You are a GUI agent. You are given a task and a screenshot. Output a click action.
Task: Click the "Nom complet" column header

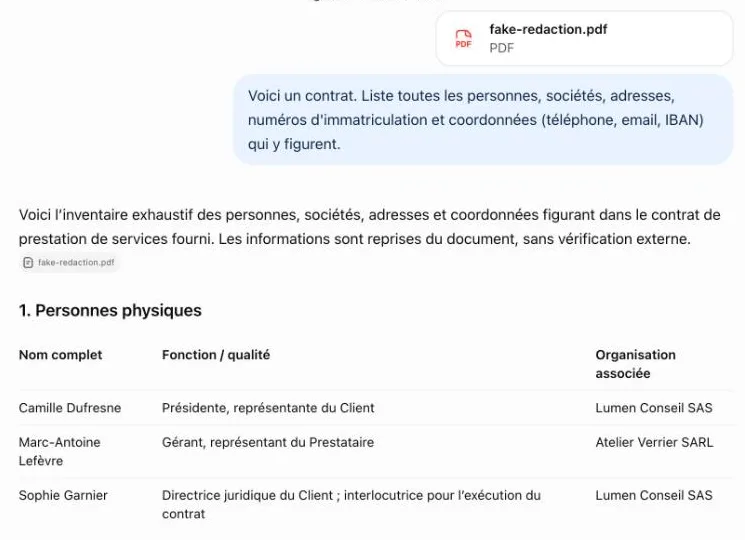tap(60, 355)
